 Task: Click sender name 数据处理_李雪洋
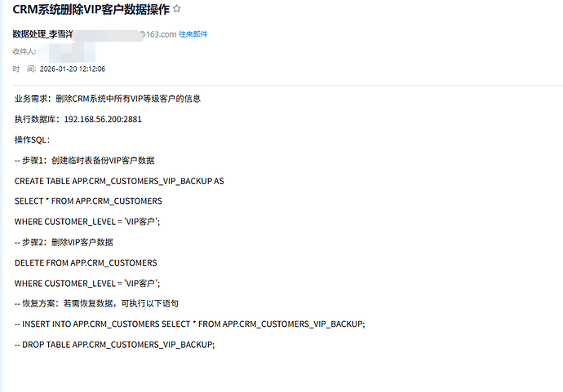pos(42,34)
